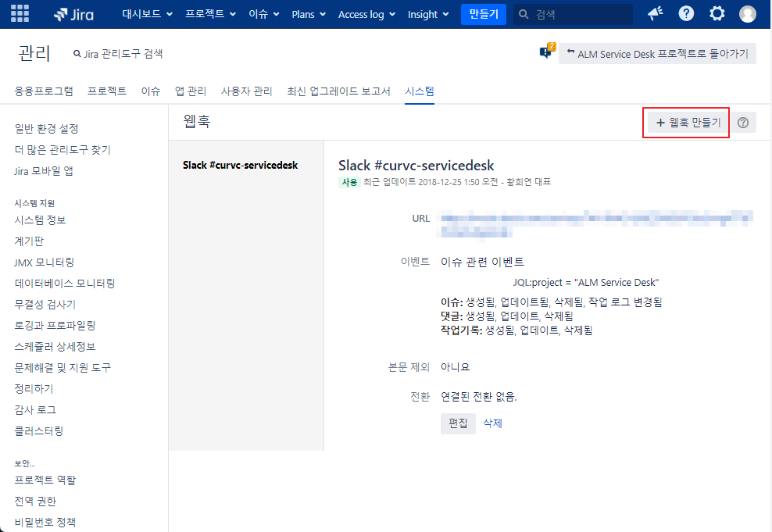Image resolution: width=772 pixels, height=532 pixels.
Task: Expand the Access log dropdown
Action: pos(366,14)
